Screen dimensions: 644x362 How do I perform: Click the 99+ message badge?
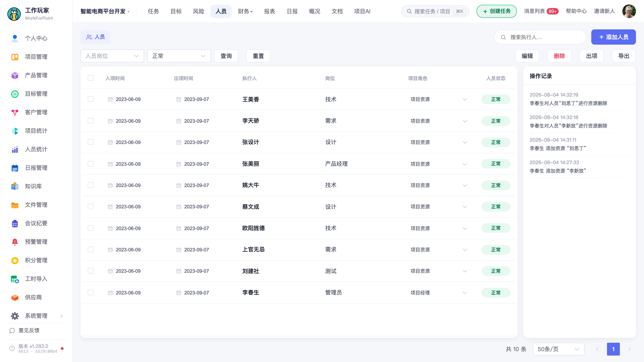pos(552,11)
